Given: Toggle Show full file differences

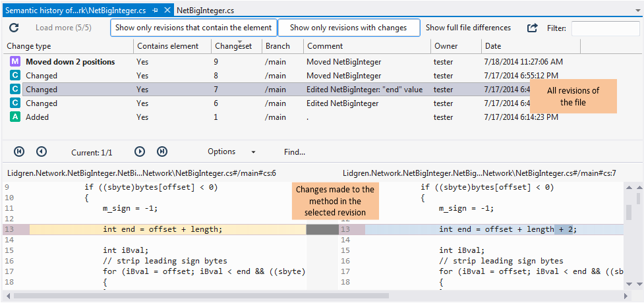Looking at the screenshot, I should click(x=468, y=28).
